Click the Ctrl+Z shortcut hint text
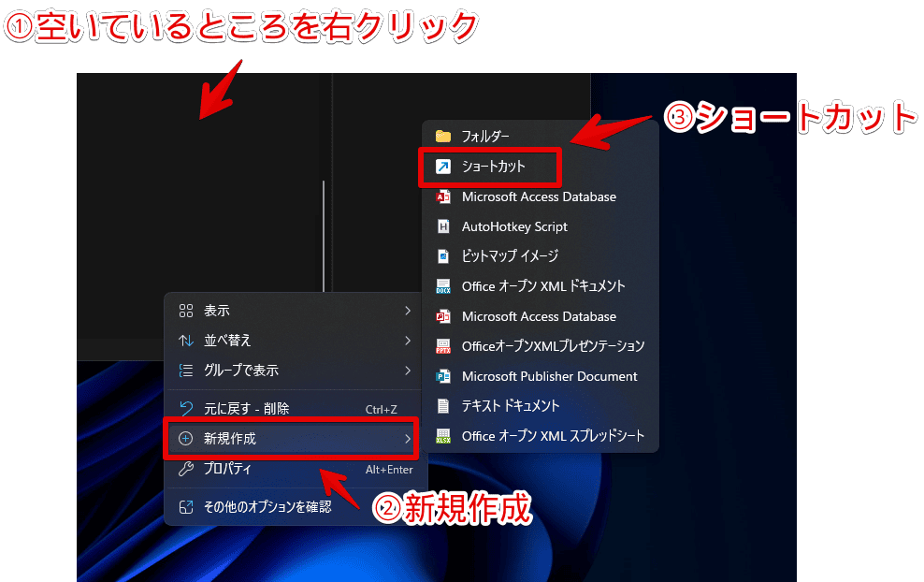Image resolution: width=924 pixels, height=582 pixels. pos(382,409)
